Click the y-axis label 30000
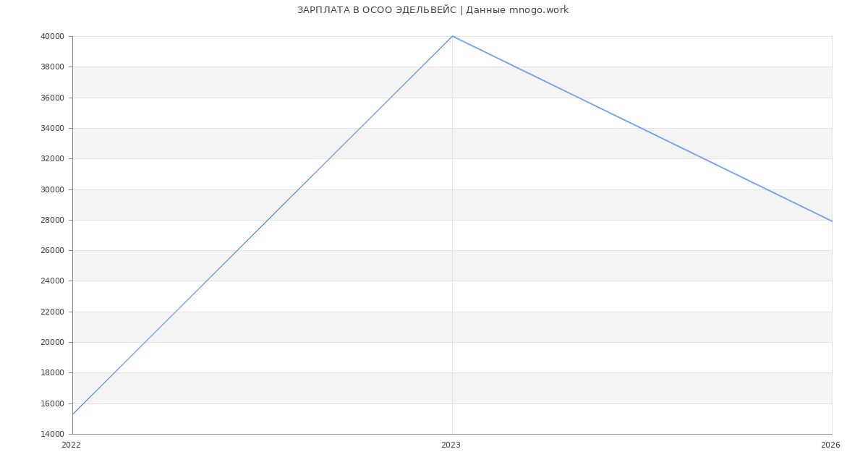The height and width of the screenshot is (470, 868). (x=54, y=189)
